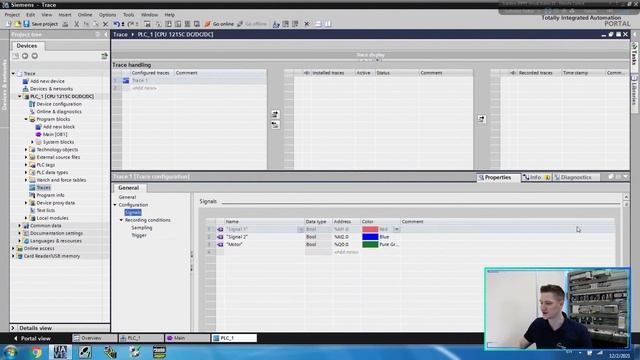
Task: Switch to Portal view
Action: click(x=32, y=338)
